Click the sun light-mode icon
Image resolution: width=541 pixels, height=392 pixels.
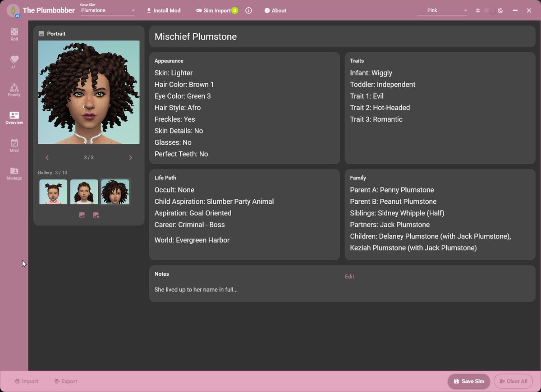[478, 10]
